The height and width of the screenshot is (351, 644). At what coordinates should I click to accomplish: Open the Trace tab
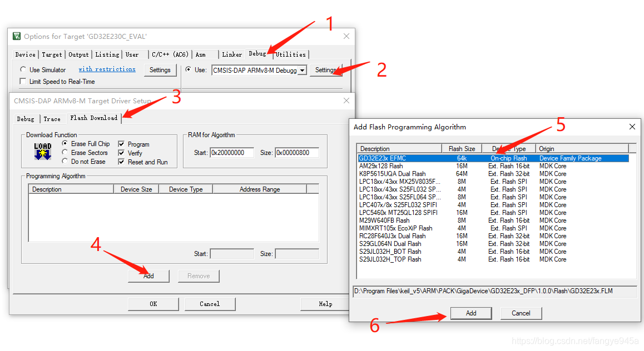(52, 119)
